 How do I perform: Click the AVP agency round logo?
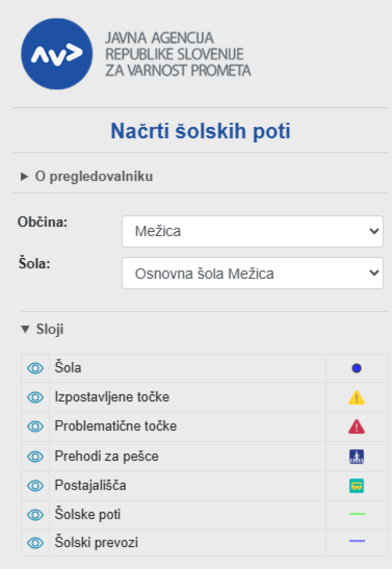tap(56, 54)
